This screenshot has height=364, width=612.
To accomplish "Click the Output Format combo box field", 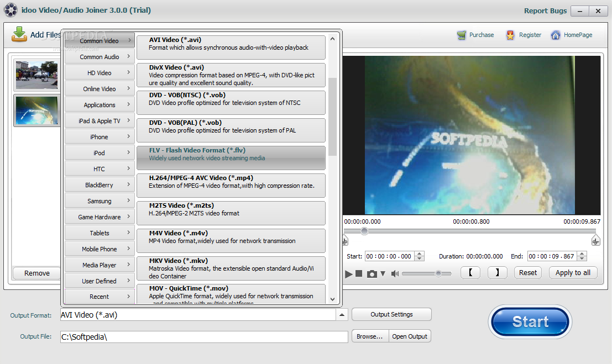I will pos(198,315).
